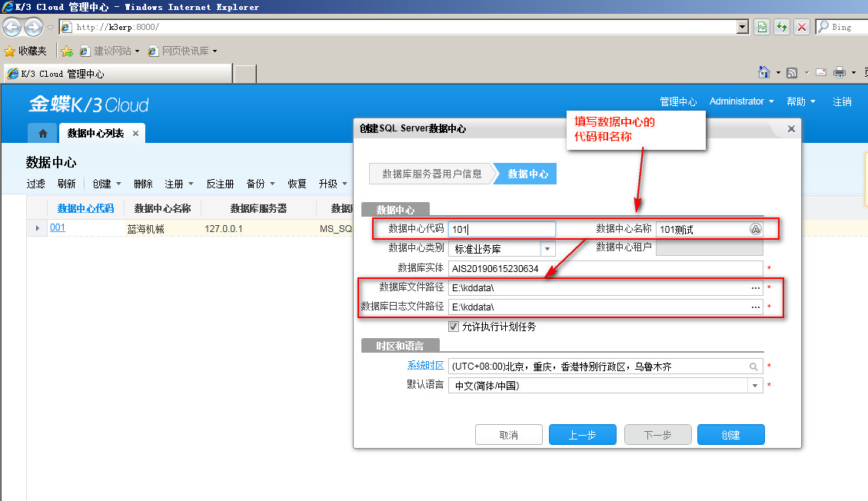Screen dimensions: 868x501
Task: Click 删除 in the toolbar
Action: click(143, 184)
